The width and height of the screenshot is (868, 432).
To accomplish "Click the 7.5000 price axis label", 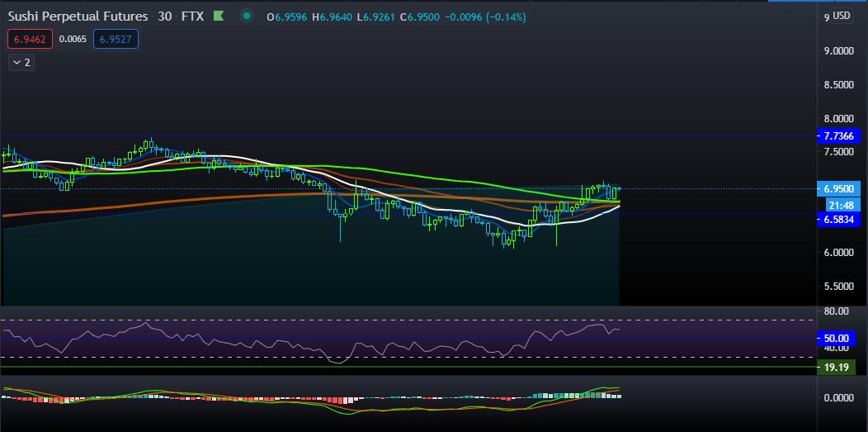I will pos(839,152).
